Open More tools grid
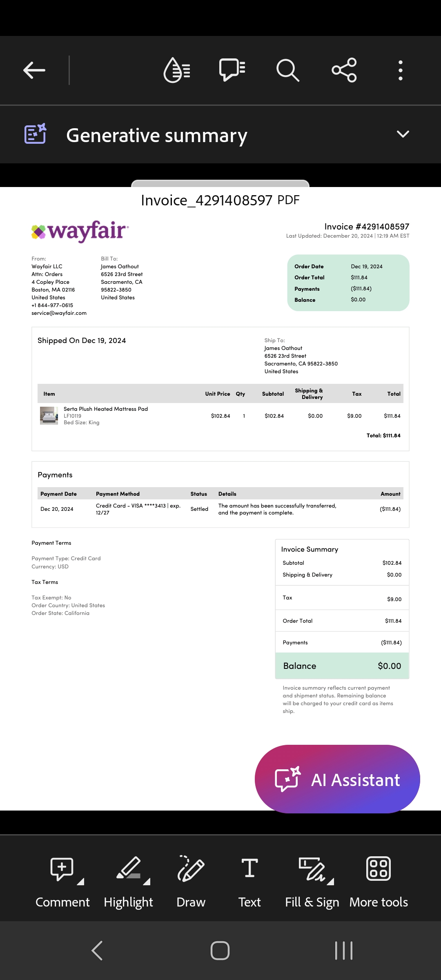 [x=379, y=882]
